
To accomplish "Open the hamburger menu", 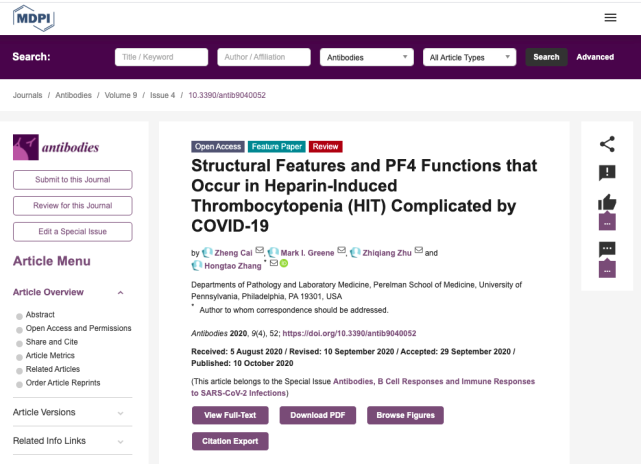I will [610, 17].
